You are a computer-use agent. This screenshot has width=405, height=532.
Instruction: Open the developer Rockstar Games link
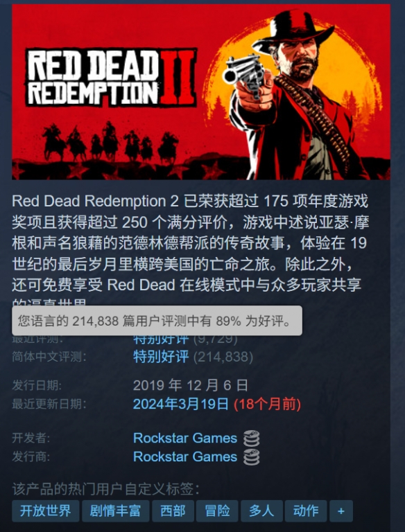pos(185,438)
